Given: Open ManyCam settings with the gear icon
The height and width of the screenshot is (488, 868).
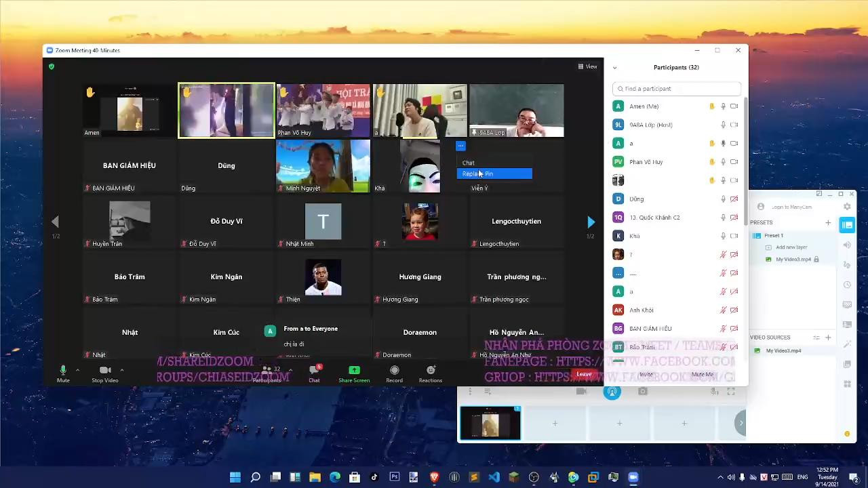Looking at the screenshot, I should coord(847,206).
